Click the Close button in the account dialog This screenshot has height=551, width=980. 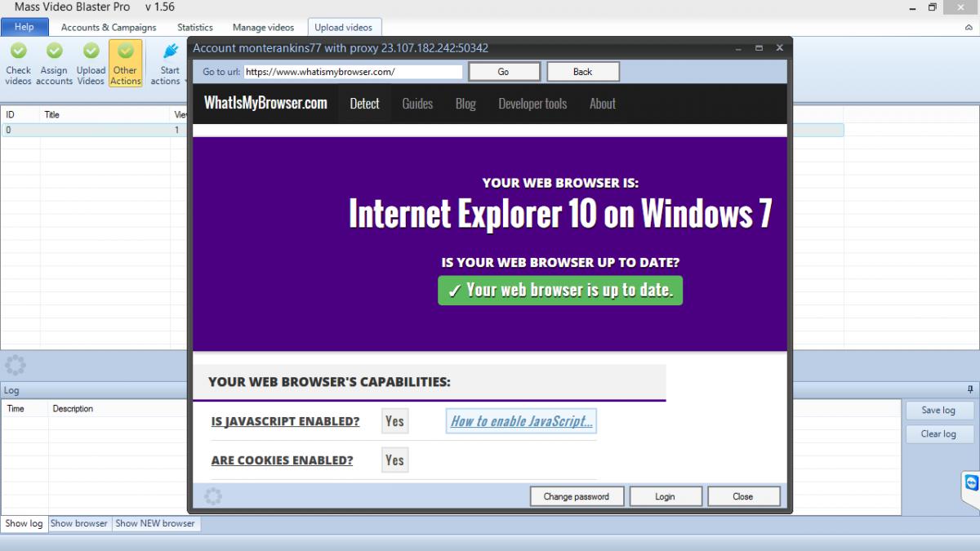[743, 496]
